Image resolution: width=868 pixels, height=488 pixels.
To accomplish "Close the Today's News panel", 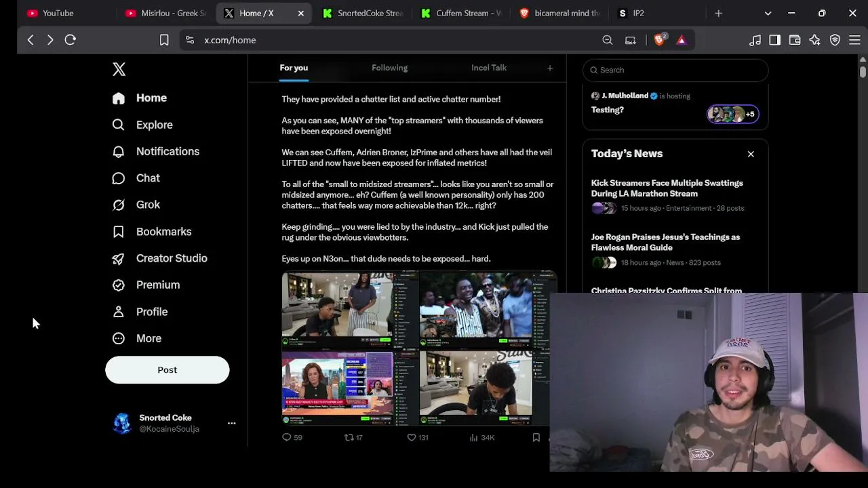I will coord(751,154).
